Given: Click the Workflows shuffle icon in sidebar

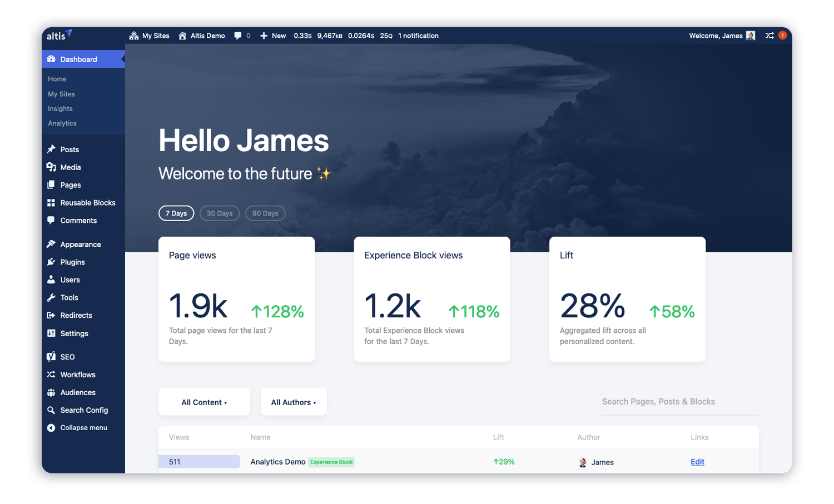Looking at the screenshot, I should pyautogui.click(x=51, y=375).
